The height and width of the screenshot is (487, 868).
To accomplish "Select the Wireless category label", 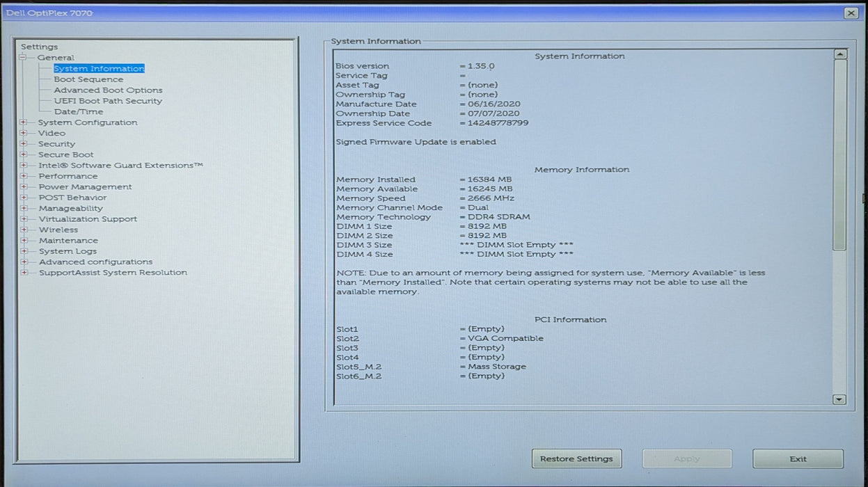I will [x=58, y=230].
